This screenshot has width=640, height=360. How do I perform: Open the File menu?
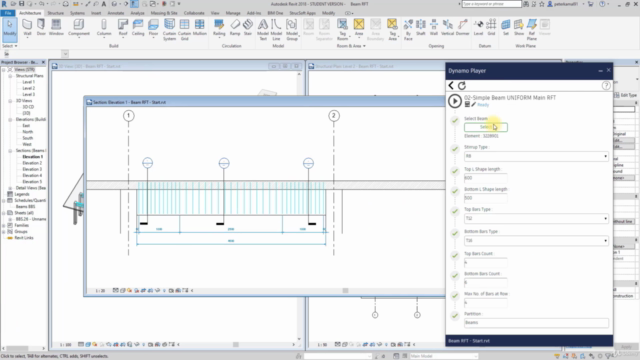(8, 13)
